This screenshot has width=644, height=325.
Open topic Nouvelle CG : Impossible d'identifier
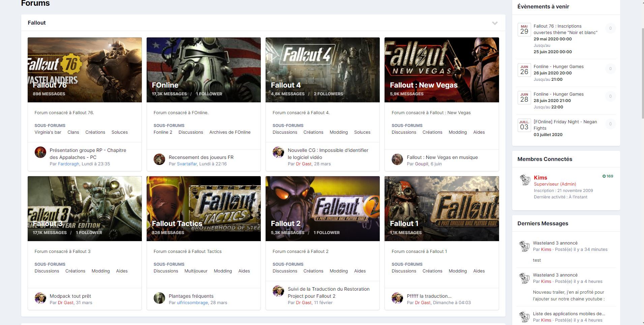pyautogui.click(x=328, y=154)
